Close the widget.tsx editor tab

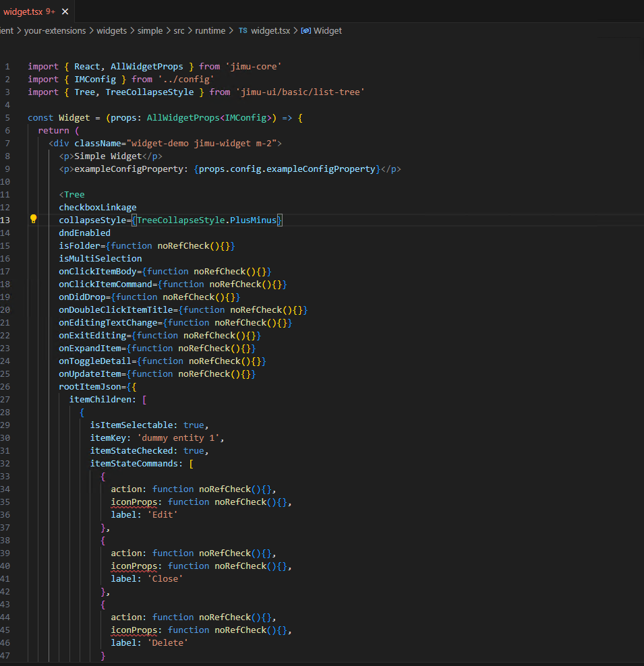(x=65, y=11)
